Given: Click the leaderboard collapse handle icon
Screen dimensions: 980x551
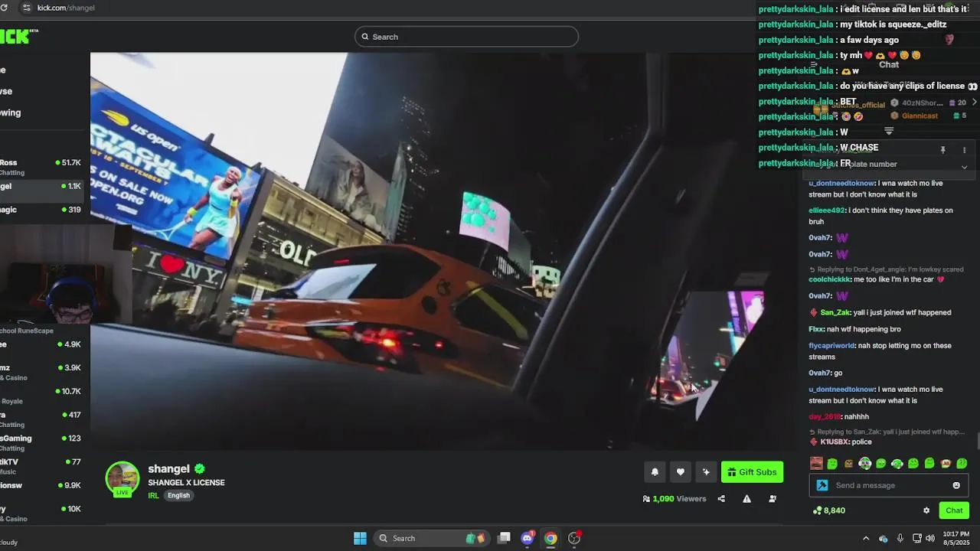Looking at the screenshot, I should (889, 132).
